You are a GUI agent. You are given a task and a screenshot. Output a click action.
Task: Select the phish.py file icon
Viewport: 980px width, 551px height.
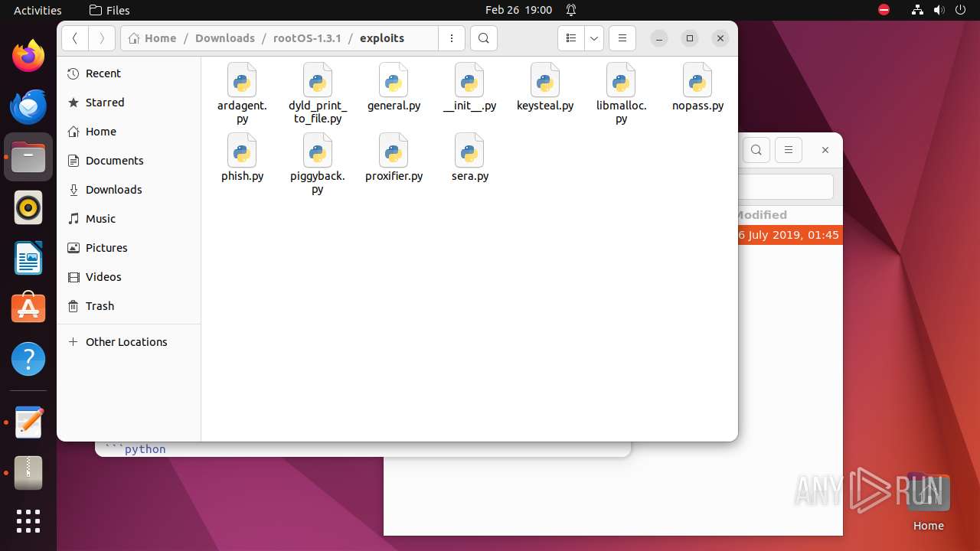tap(242, 150)
